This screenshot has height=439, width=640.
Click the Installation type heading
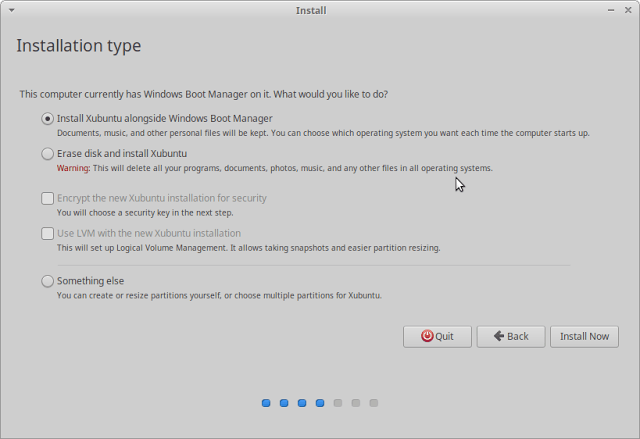point(79,46)
